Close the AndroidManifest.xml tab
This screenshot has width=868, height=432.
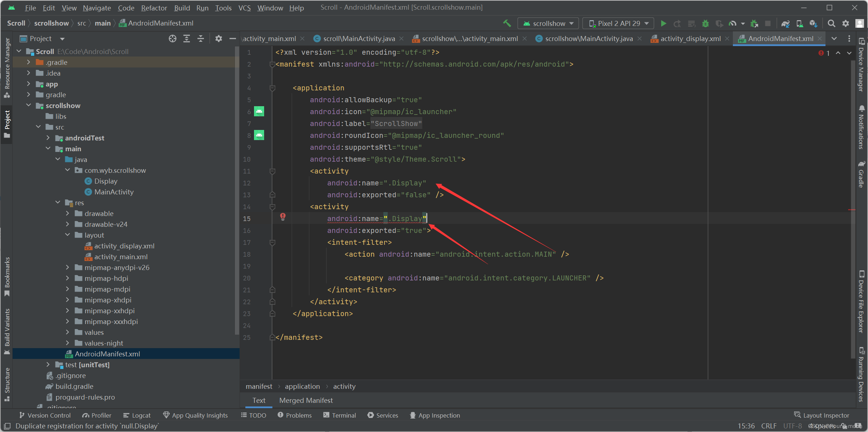tap(820, 39)
